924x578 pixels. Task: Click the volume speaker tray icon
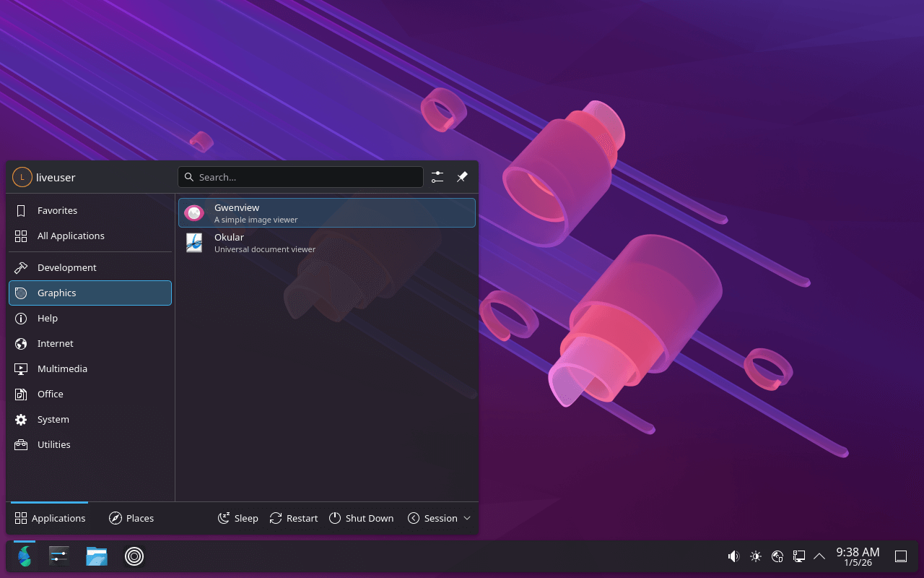[733, 556]
